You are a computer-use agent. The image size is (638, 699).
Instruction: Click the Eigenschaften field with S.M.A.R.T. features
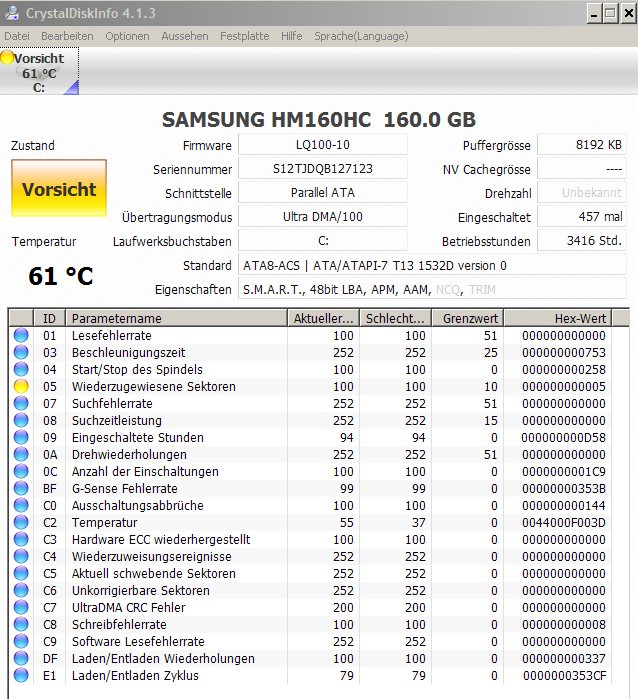[432, 290]
